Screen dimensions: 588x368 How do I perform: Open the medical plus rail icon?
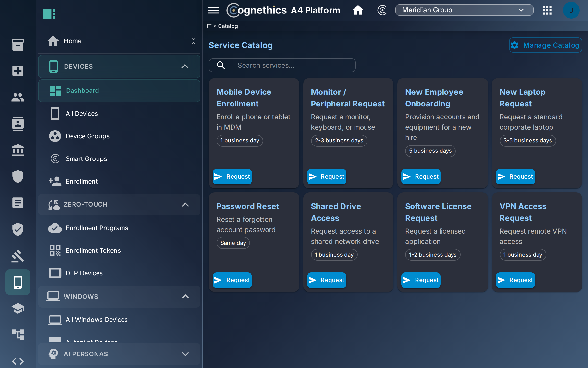(18, 71)
